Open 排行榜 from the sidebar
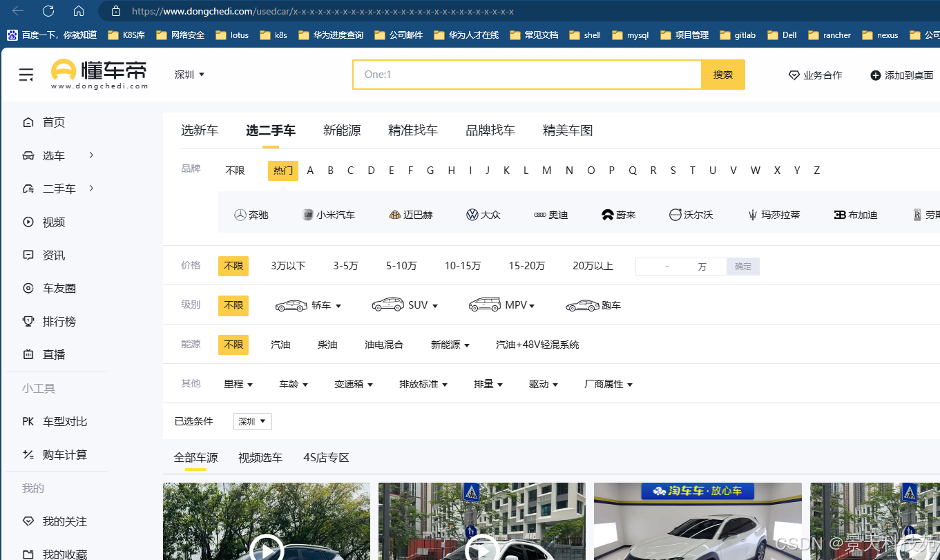 point(55,321)
